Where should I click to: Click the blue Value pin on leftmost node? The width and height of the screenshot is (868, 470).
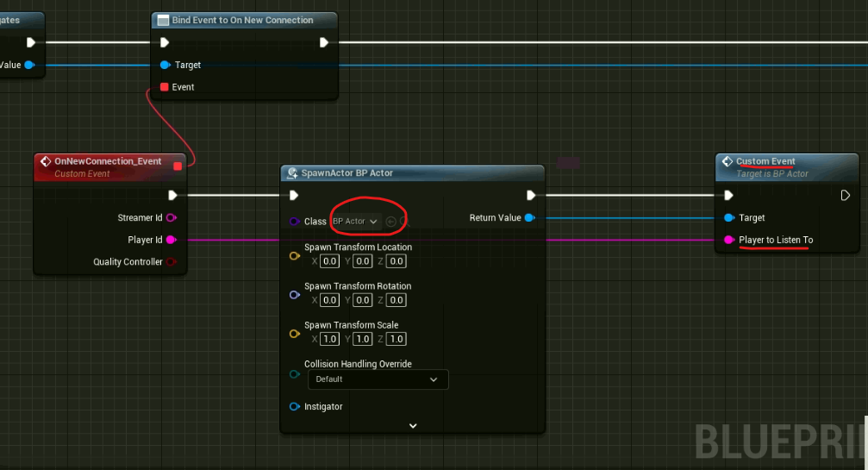coord(30,65)
